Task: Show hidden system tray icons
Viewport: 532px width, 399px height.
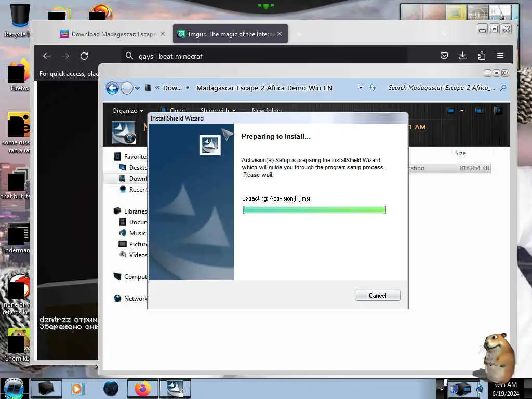Action: point(442,389)
